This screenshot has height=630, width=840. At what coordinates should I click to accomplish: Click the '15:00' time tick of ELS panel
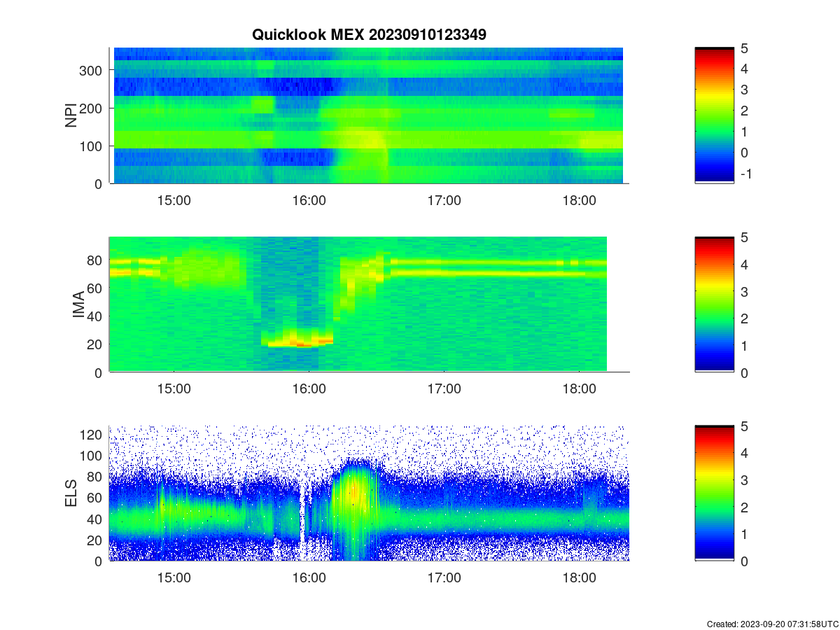tap(174, 578)
